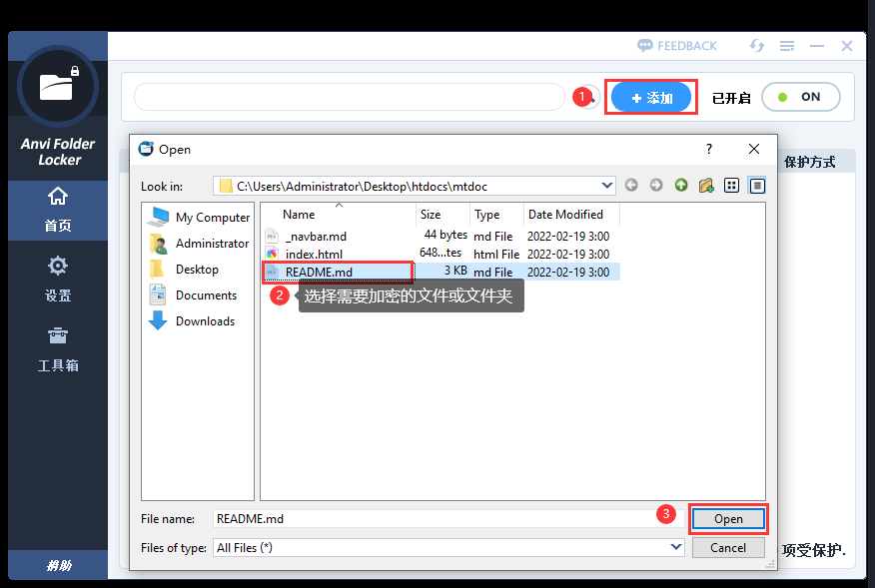Open the 设置 settings tab in sidebar
Screen dimensions: 875x588
(58, 277)
